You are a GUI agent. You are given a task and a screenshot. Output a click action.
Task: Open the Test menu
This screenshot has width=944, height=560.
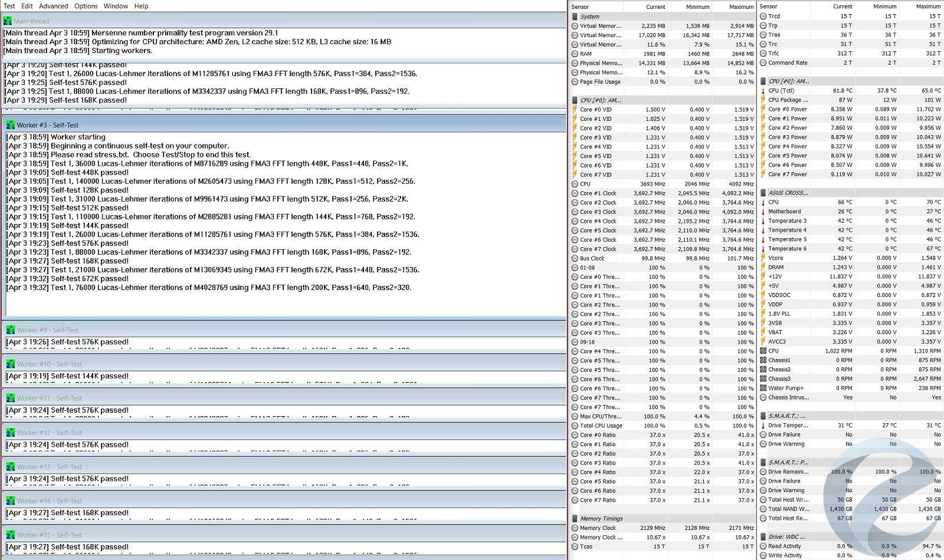(x=9, y=6)
